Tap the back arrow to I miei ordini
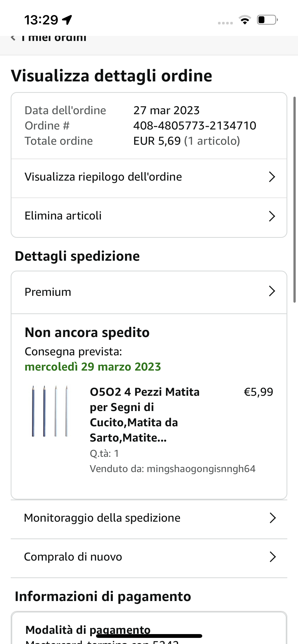 (x=13, y=38)
